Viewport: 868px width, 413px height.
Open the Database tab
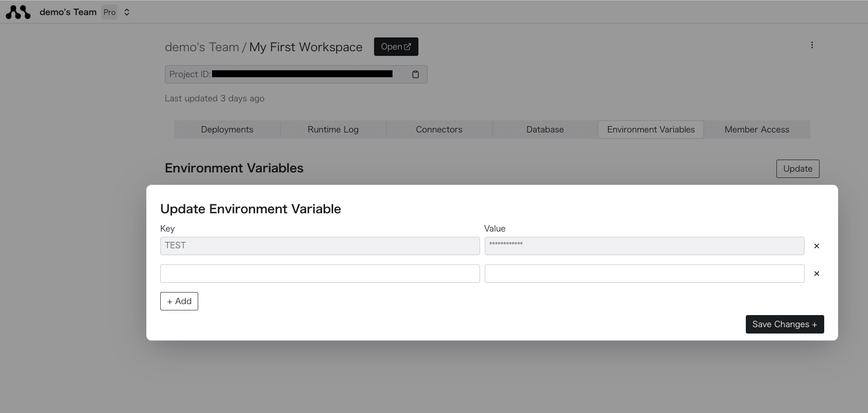tap(545, 130)
